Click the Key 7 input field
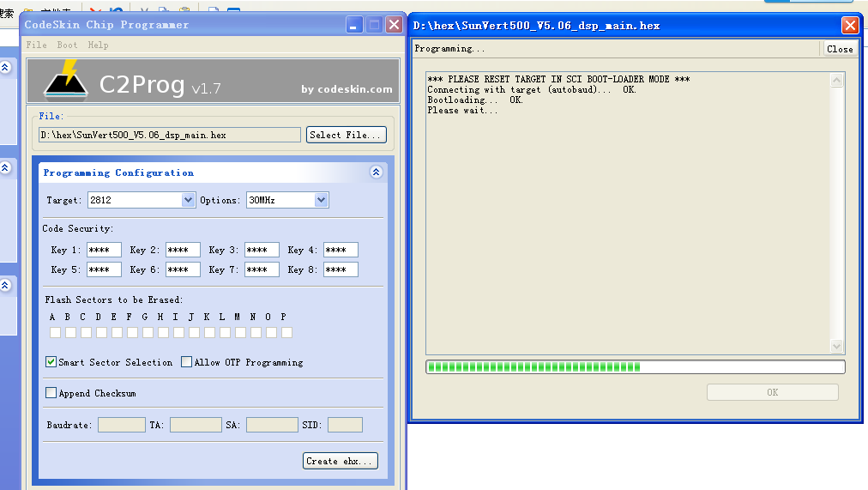868x490 pixels. click(262, 269)
